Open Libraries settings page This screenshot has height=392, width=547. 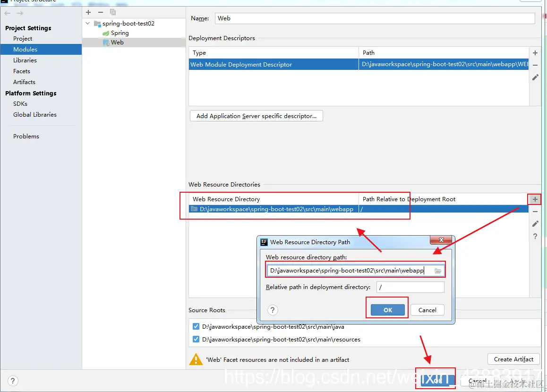[x=25, y=60]
